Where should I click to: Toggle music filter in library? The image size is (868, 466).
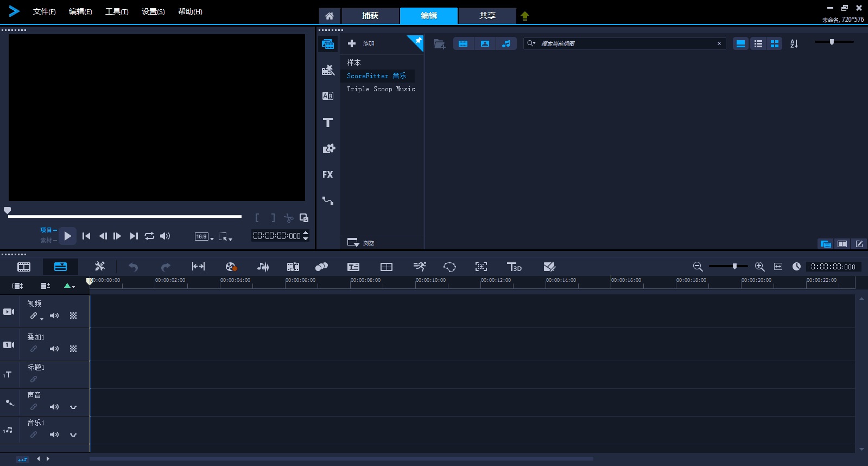tap(506, 43)
